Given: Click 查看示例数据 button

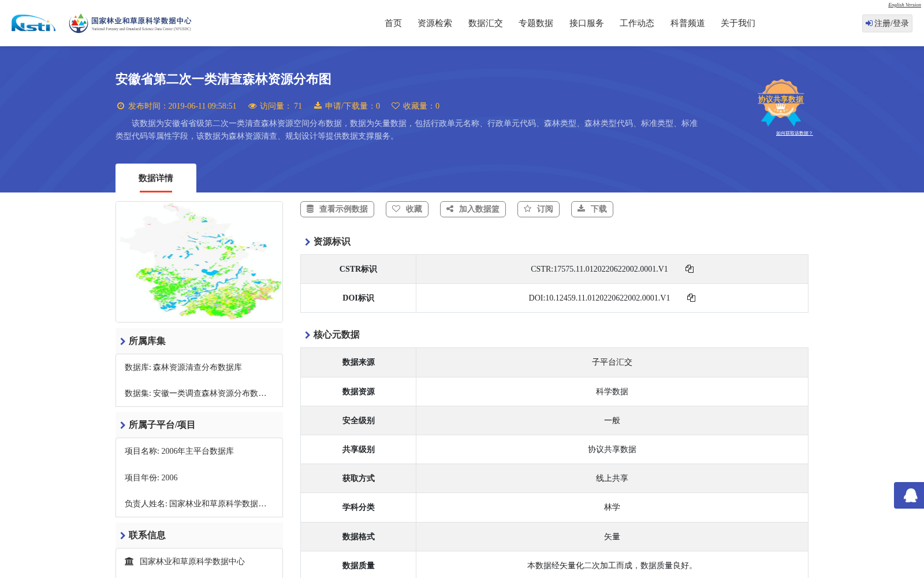Looking at the screenshot, I should (x=337, y=209).
